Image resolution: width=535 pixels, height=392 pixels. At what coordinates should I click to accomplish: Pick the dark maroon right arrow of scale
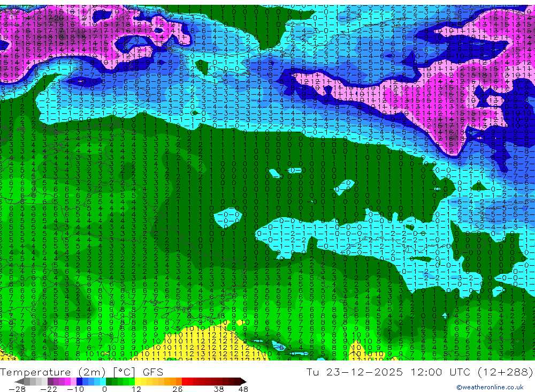point(243,382)
